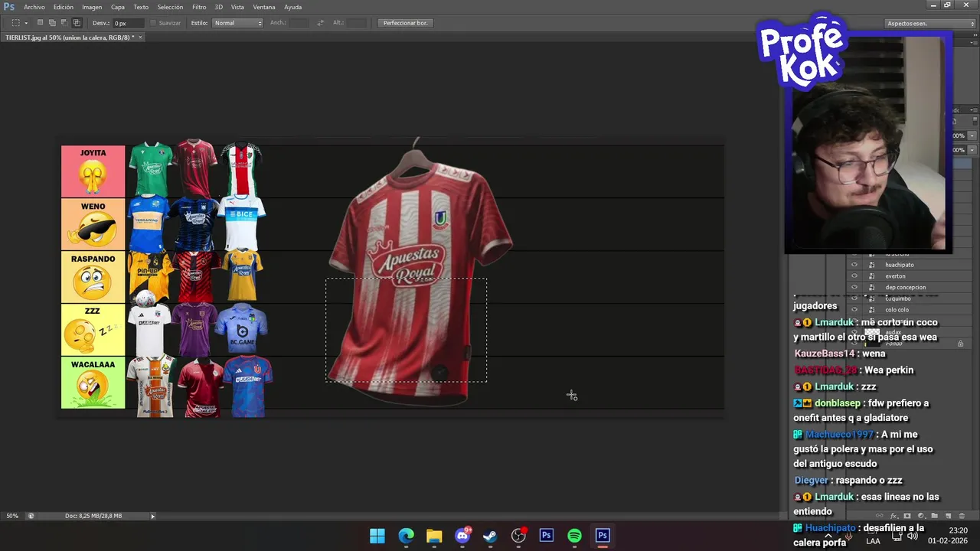
Task: Open the Estilo dropdown
Action: tap(237, 23)
